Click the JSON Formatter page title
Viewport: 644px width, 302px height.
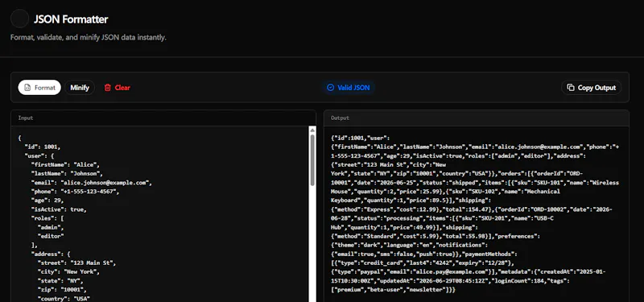(x=71, y=19)
